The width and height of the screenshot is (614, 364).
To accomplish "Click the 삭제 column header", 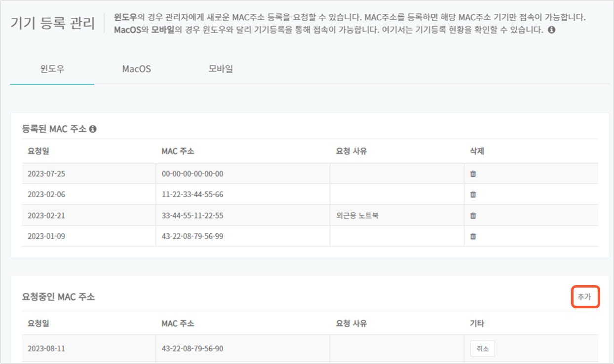I will pyautogui.click(x=477, y=151).
